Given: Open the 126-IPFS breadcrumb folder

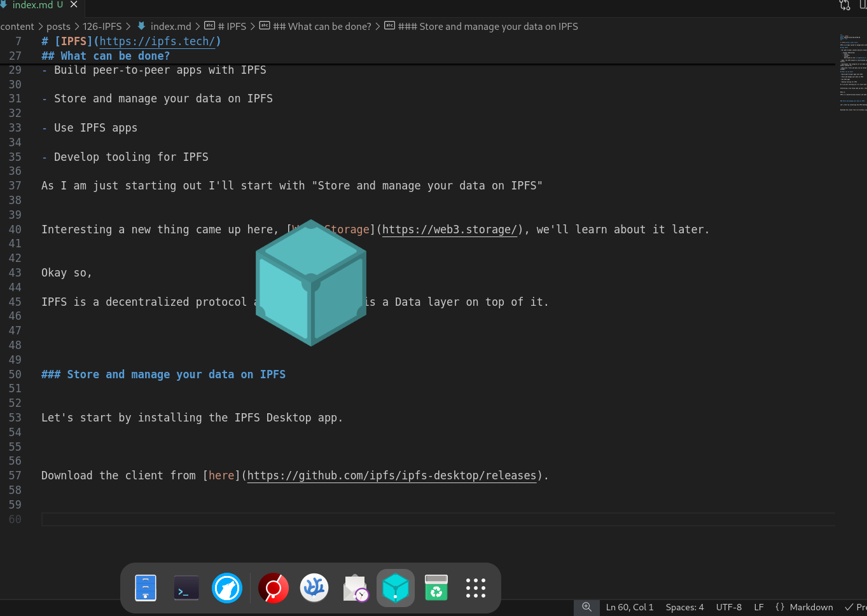Looking at the screenshot, I should pyautogui.click(x=102, y=27).
